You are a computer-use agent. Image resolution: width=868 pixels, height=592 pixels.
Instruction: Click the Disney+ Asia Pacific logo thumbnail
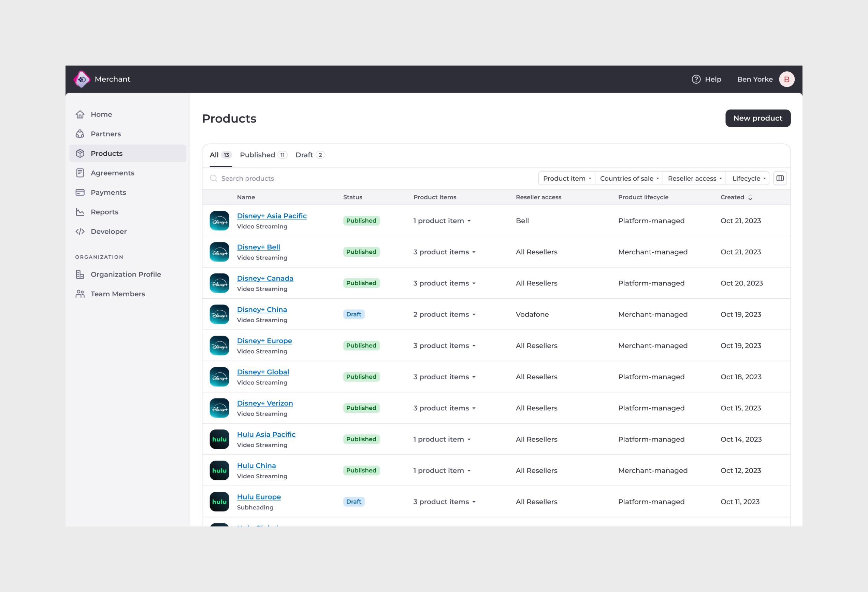[219, 221]
